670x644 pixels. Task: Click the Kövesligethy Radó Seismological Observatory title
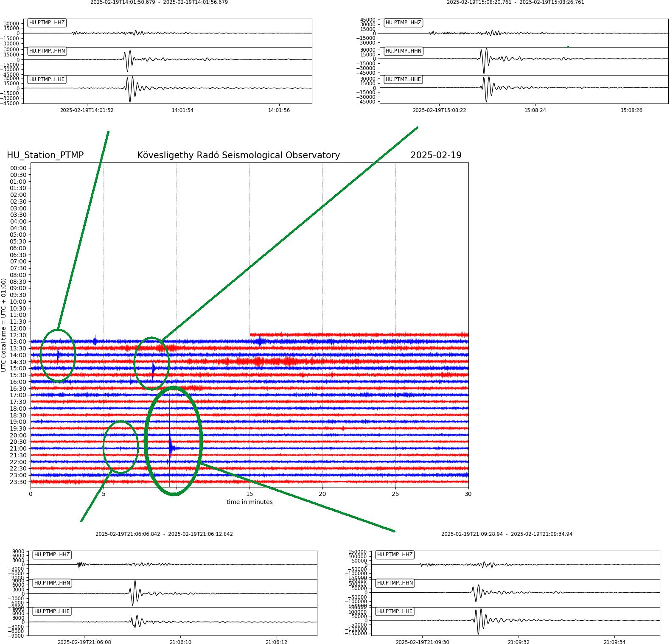pyautogui.click(x=238, y=155)
